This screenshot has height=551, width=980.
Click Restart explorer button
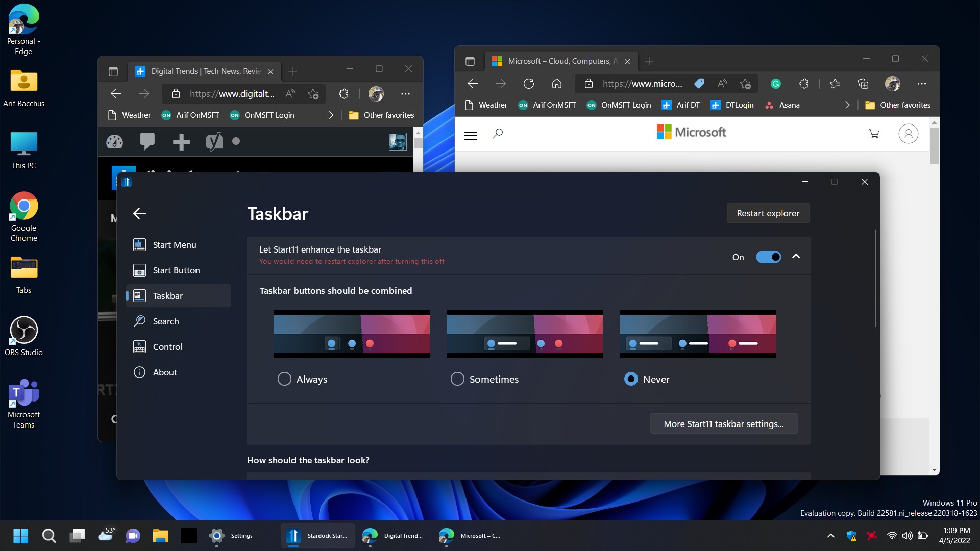tap(768, 213)
